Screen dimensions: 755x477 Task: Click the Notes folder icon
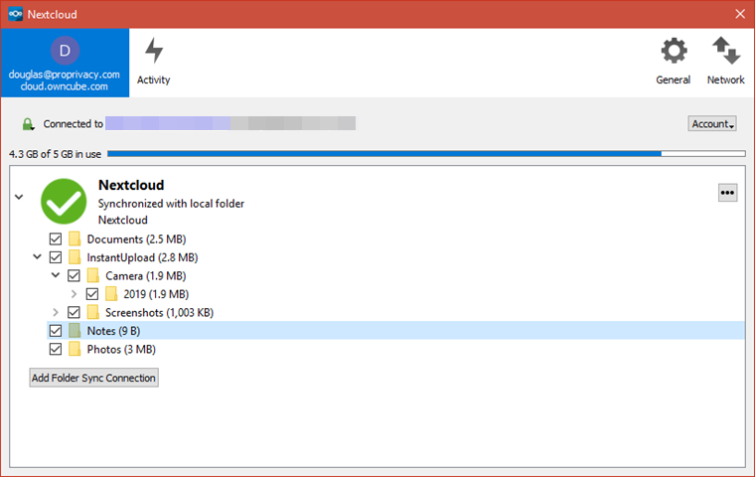75,331
